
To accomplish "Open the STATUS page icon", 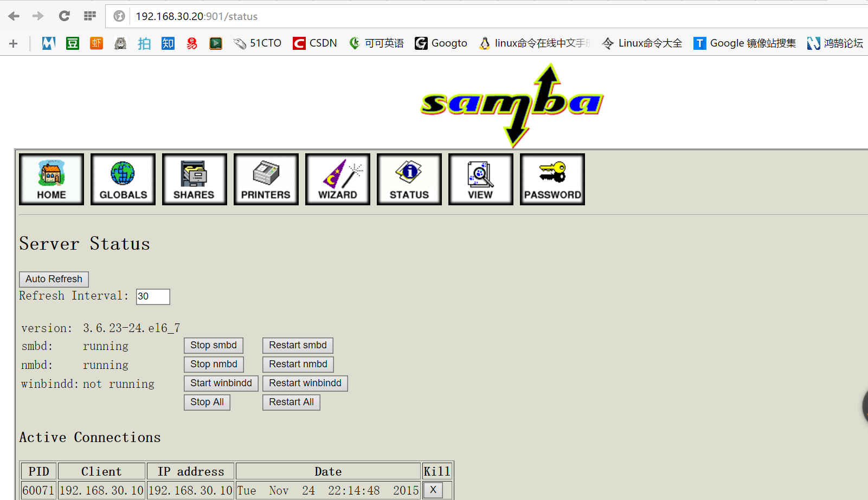I will (x=409, y=179).
